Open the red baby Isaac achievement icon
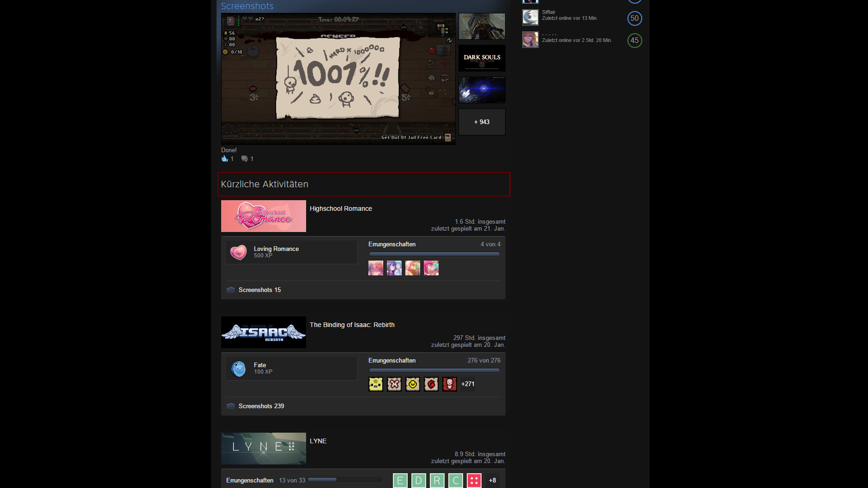Viewport: 868px width, 488px height. pos(450,384)
